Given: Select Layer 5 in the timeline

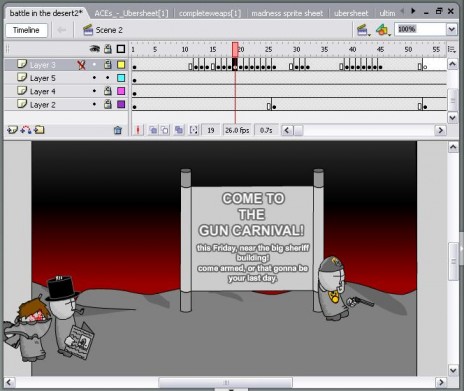Looking at the screenshot, I should tap(43, 78).
